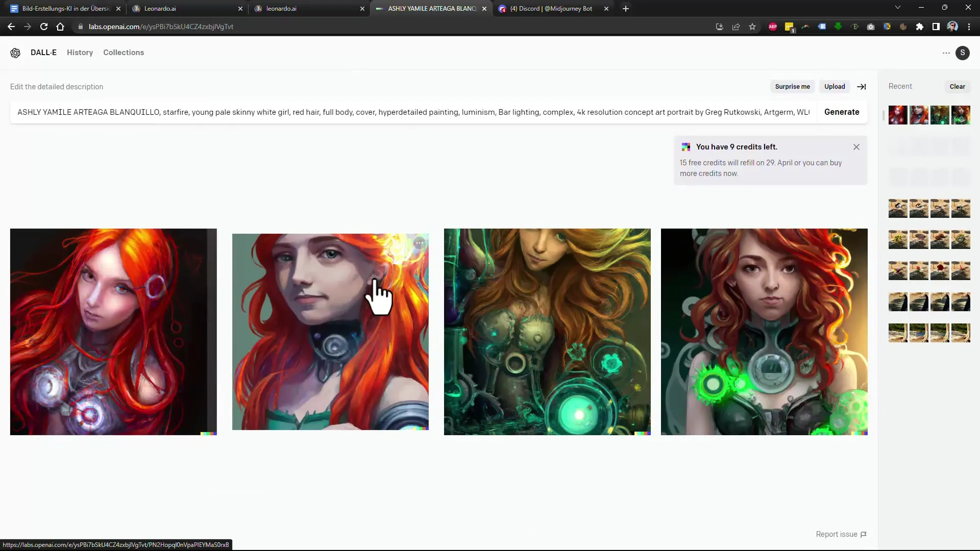
Task: Click the Discord Midjourney Bot tab
Action: click(x=551, y=8)
